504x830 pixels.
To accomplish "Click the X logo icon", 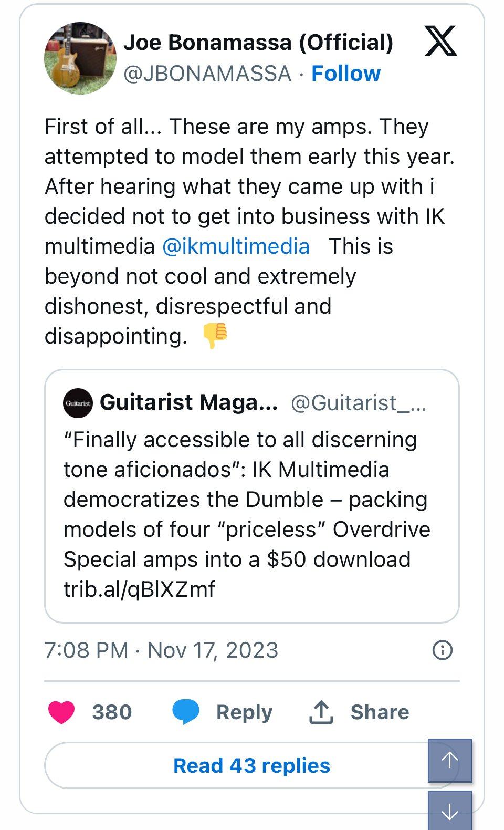I will point(440,41).
